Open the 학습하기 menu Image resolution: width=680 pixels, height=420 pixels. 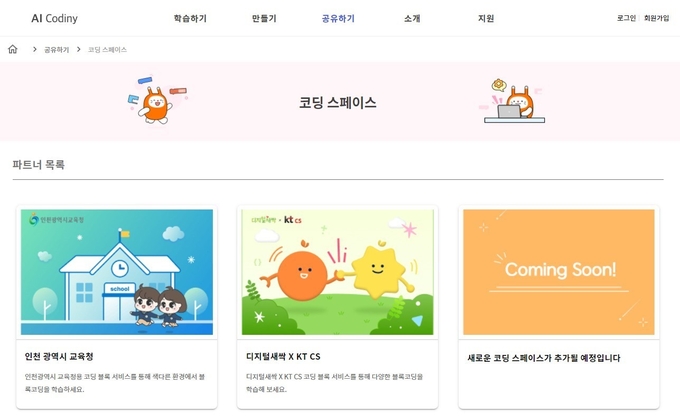click(190, 18)
